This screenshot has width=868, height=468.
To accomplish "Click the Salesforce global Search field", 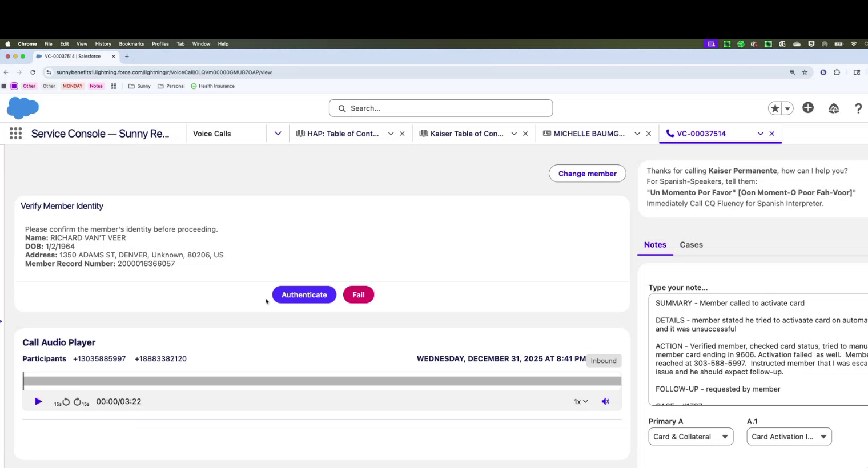I will (441, 108).
